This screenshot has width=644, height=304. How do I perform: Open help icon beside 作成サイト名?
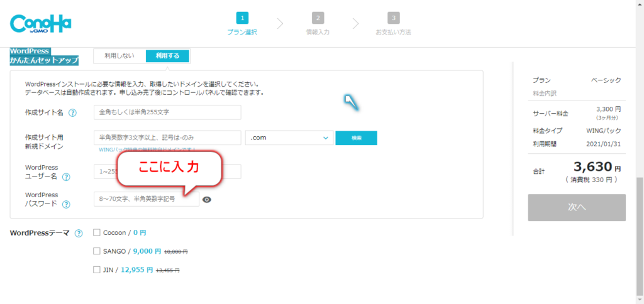(72, 113)
